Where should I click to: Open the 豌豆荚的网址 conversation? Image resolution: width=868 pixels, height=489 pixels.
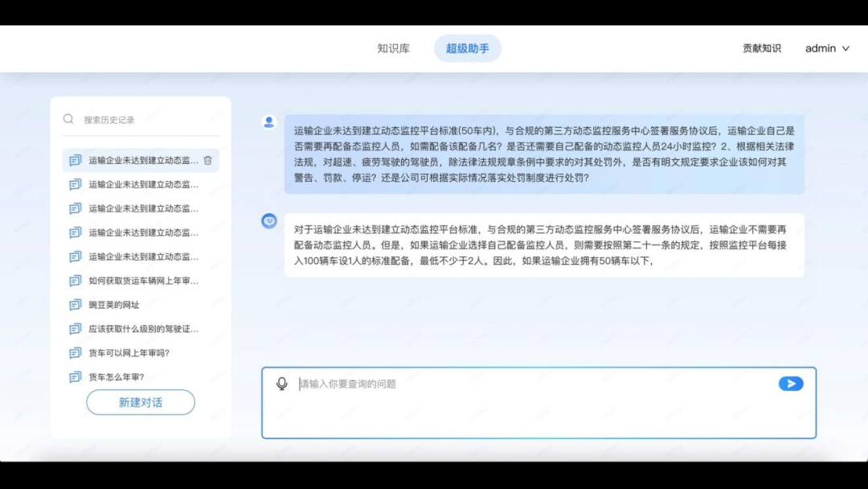115,305
